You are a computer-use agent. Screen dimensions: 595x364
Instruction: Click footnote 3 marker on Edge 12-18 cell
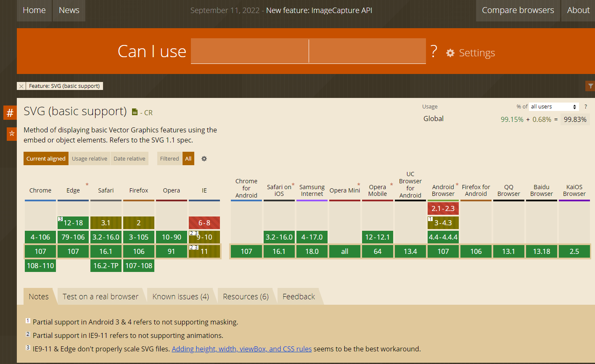pyautogui.click(x=60, y=219)
